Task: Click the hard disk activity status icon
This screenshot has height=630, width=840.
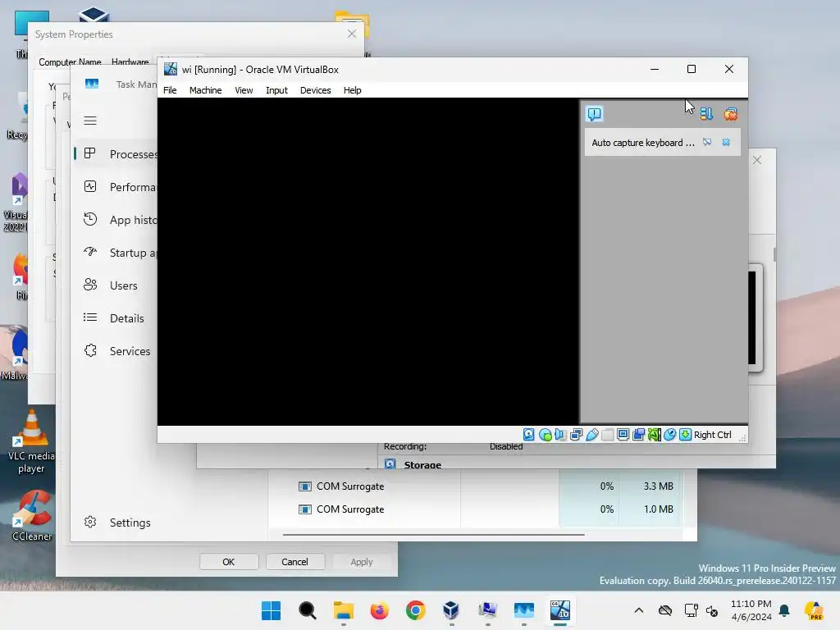Action: click(x=529, y=435)
